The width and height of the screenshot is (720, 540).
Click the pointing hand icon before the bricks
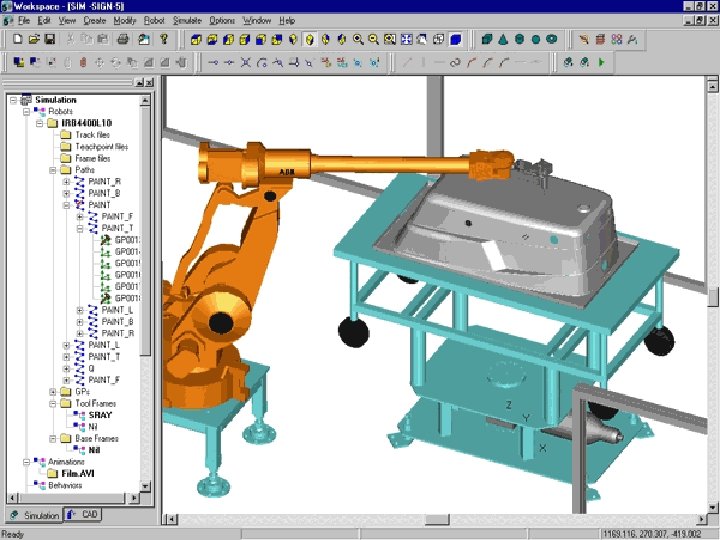pos(584,40)
